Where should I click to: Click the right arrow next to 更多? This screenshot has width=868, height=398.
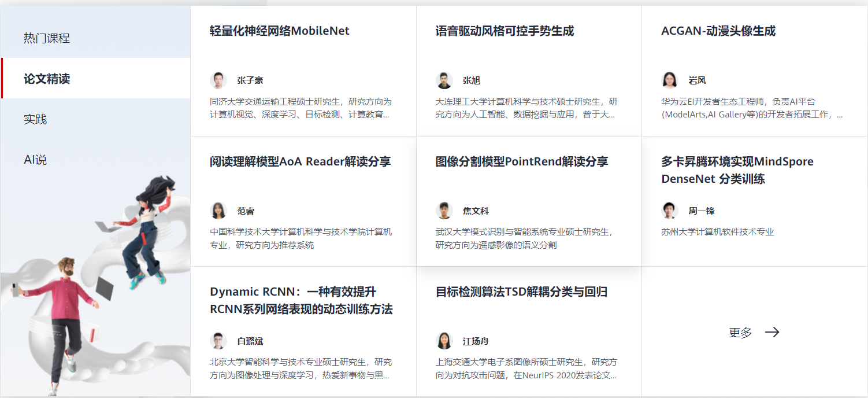coord(772,332)
